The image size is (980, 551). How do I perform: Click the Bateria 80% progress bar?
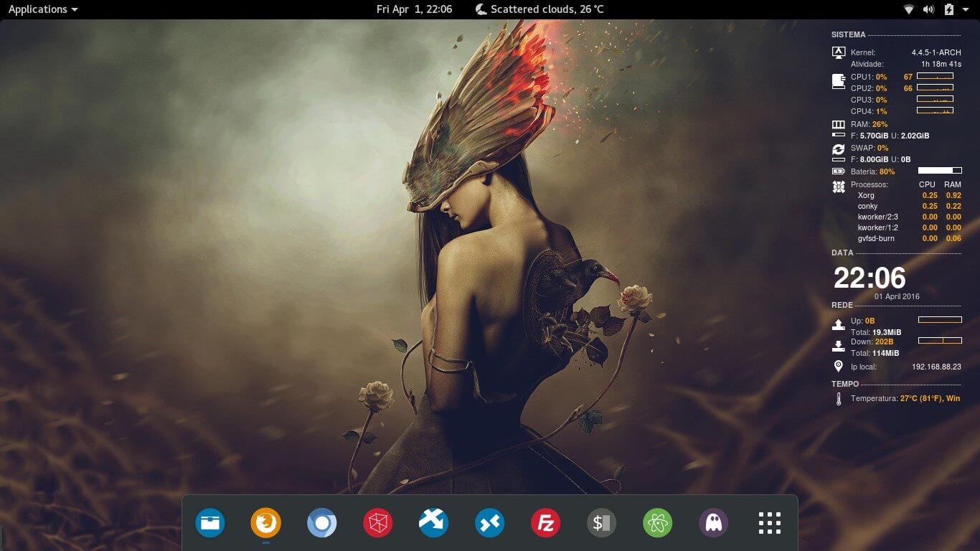coord(940,171)
